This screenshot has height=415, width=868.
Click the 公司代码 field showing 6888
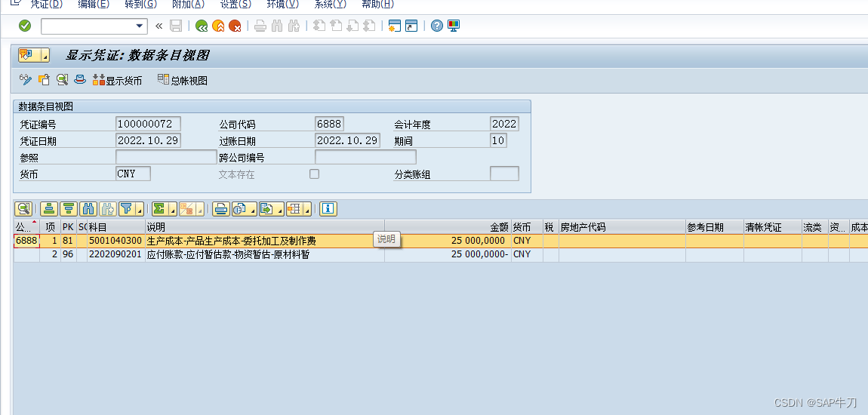tap(329, 124)
